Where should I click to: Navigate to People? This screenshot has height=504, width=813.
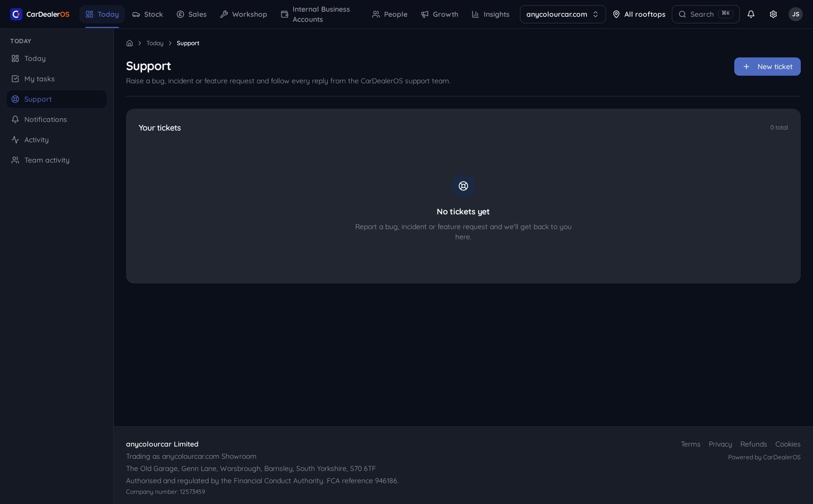coord(390,14)
